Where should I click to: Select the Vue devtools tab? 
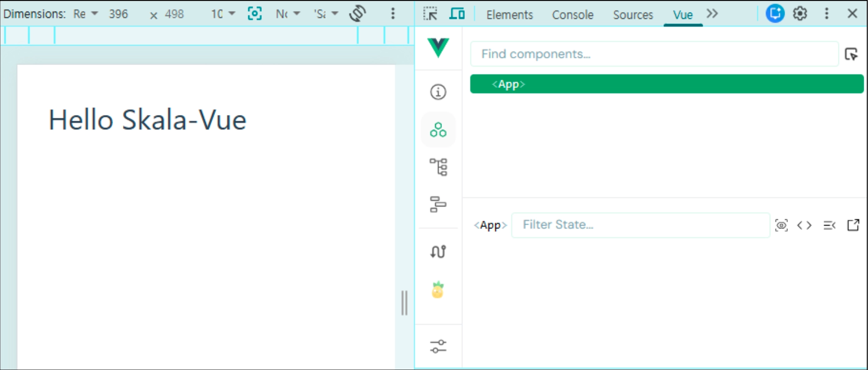coord(683,15)
